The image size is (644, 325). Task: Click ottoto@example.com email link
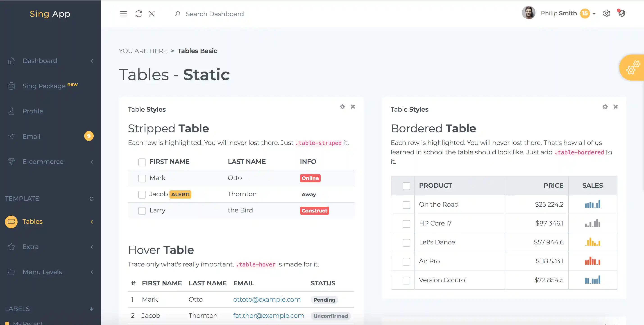tap(267, 299)
